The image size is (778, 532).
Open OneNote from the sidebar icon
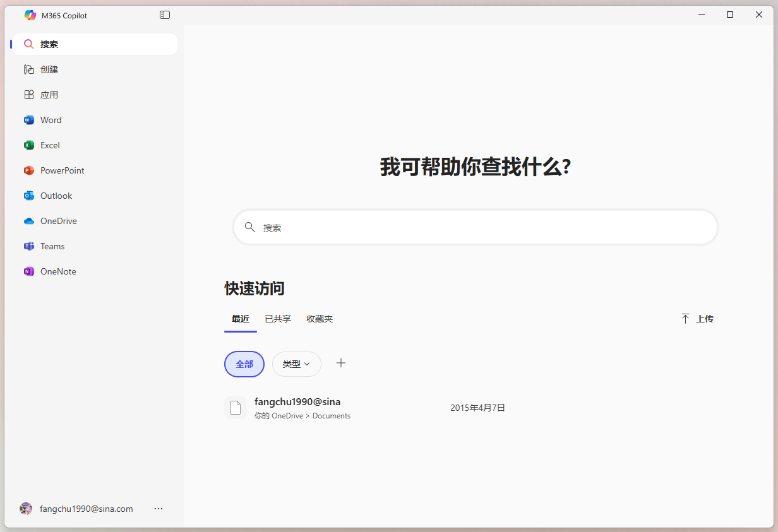click(29, 271)
